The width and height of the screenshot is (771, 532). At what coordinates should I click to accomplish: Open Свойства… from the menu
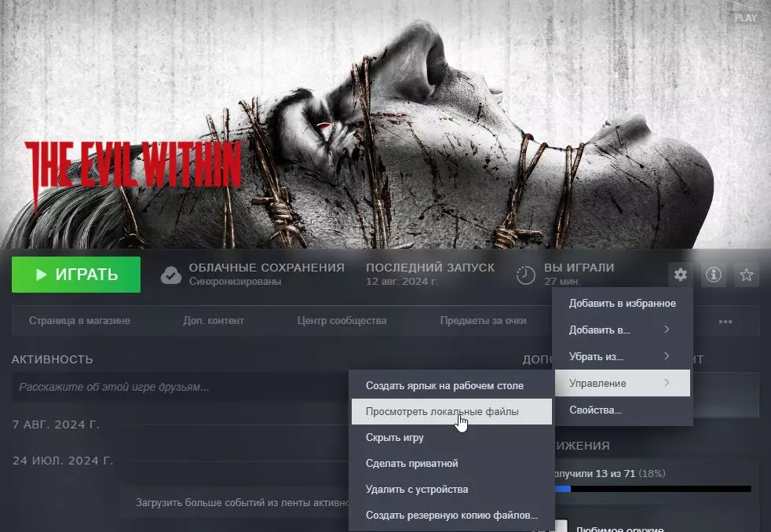[622, 410]
